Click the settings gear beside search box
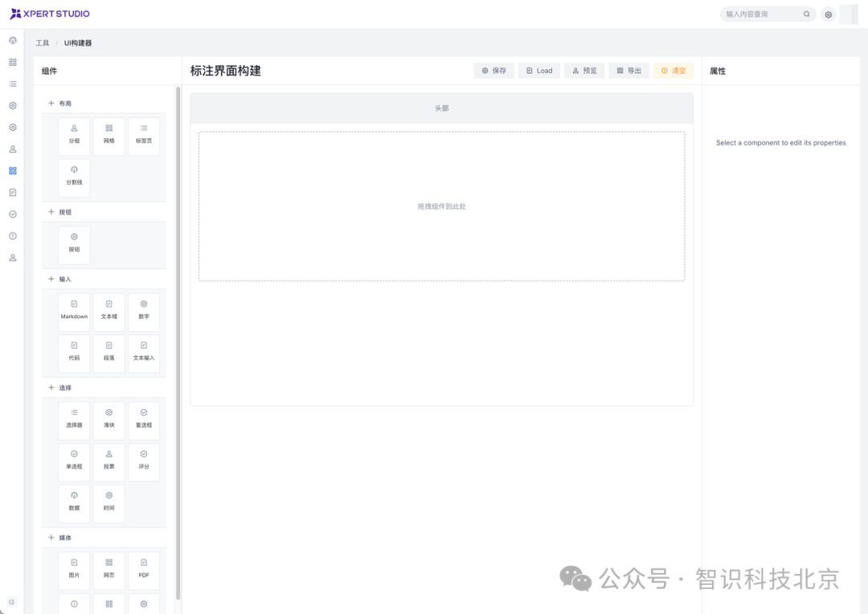Image resolution: width=868 pixels, height=614 pixels. click(828, 14)
